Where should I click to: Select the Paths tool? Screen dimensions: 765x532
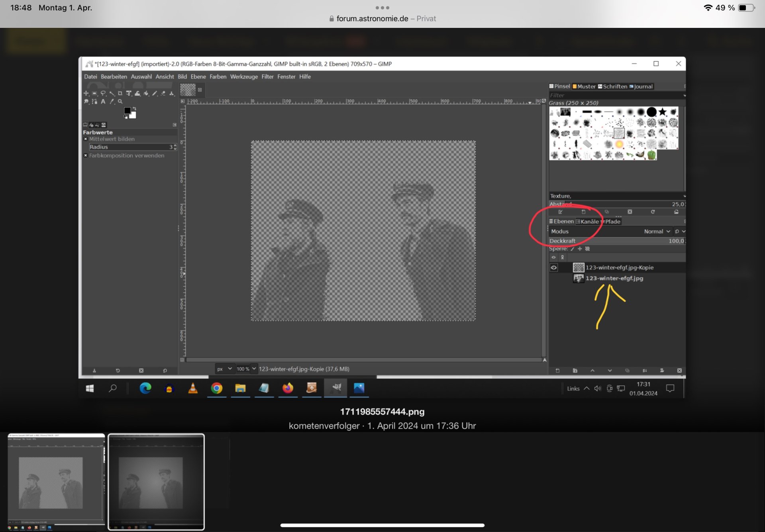[x=94, y=101]
